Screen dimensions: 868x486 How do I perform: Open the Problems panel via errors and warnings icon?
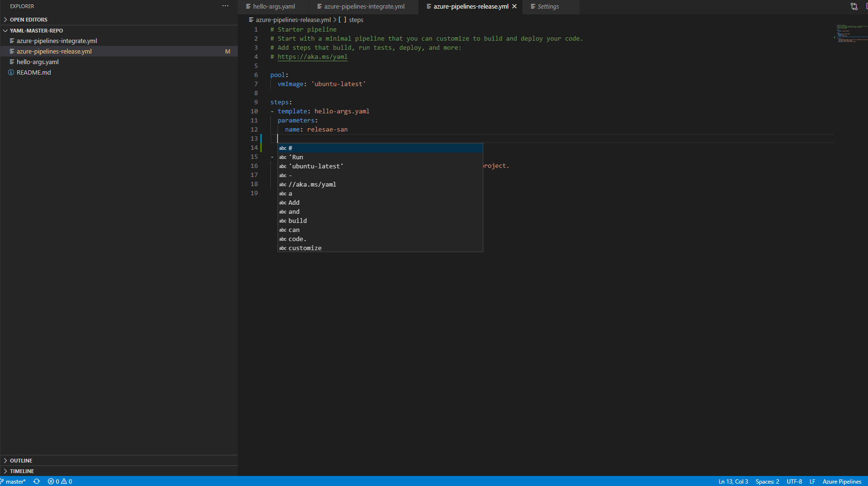click(x=60, y=481)
